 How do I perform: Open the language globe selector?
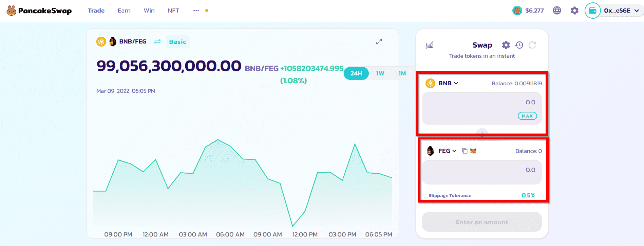click(x=557, y=11)
